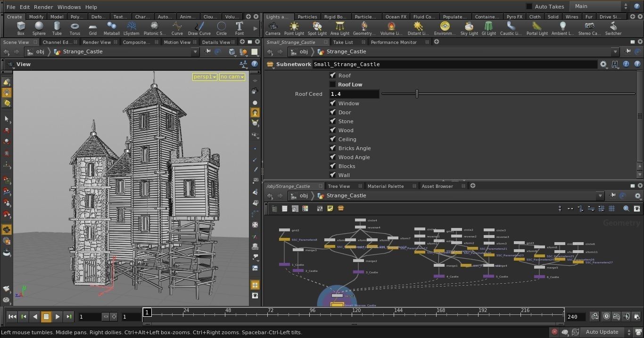
Task: Expand the scene view path dropdown arrow
Action: [195, 52]
